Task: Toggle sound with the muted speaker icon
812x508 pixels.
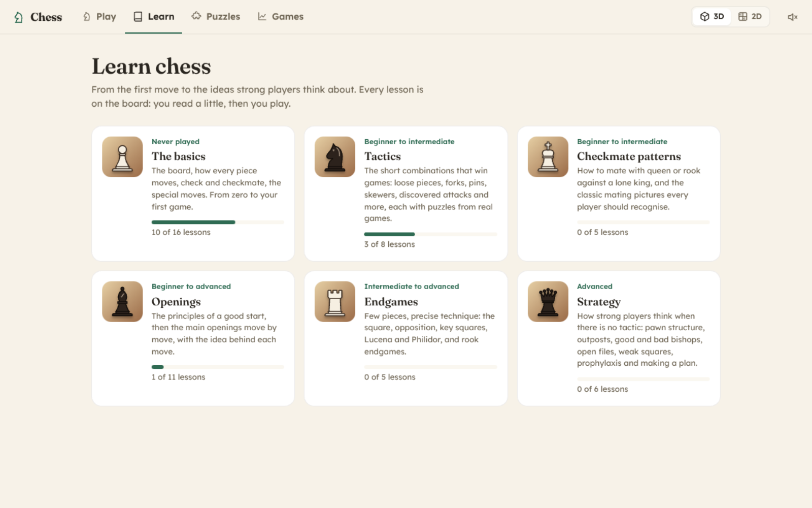Action: (x=793, y=17)
